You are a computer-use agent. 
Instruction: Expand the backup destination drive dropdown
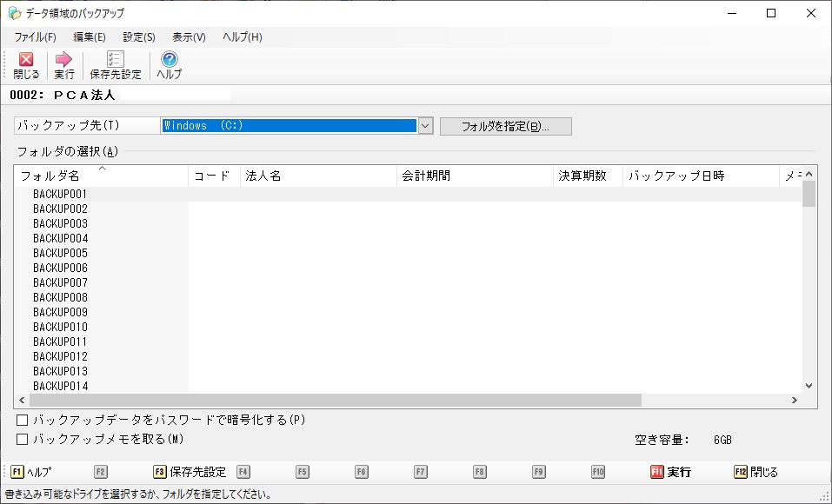(x=425, y=126)
